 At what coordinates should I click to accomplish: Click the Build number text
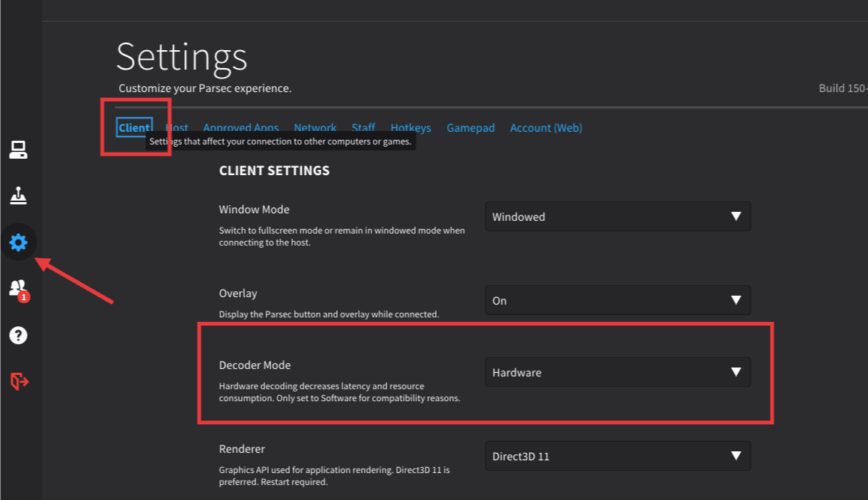point(843,88)
